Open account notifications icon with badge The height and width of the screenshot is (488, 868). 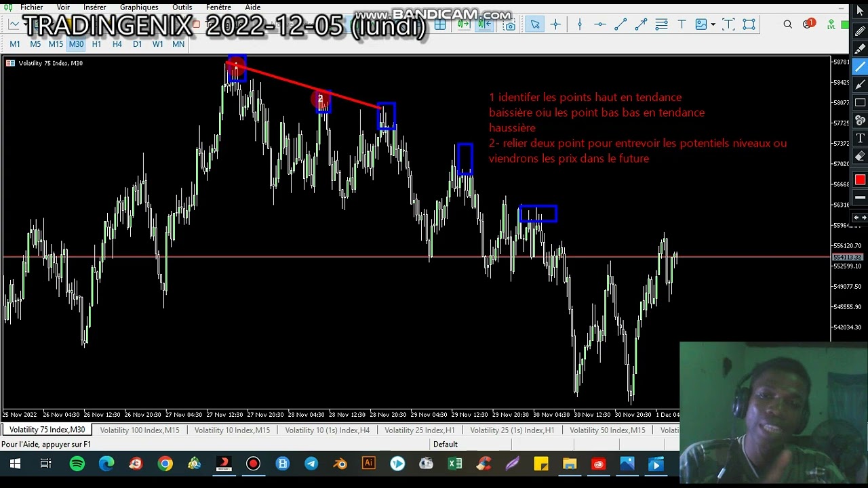coord(808,24)
